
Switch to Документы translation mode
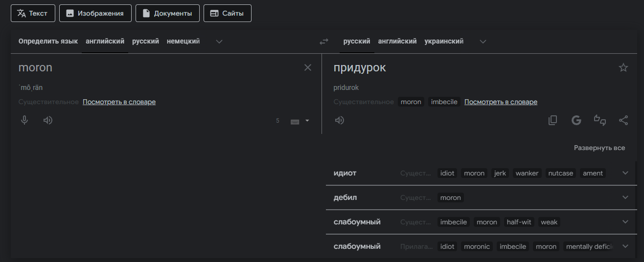tap(167, 13)
